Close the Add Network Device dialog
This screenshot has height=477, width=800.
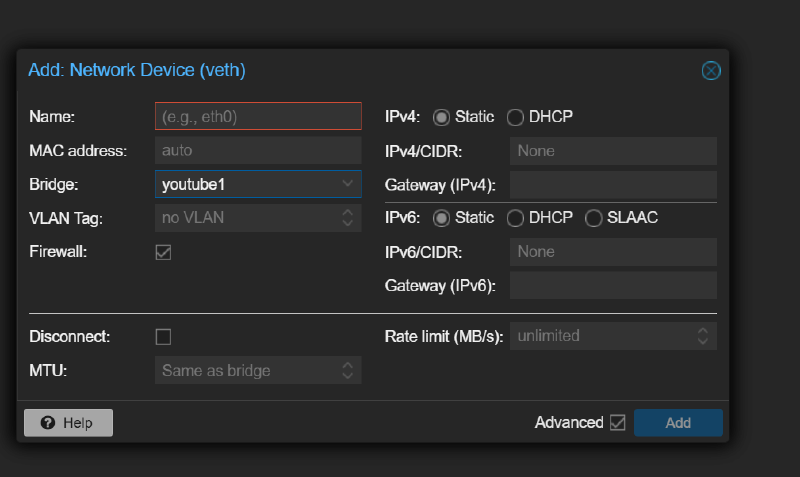(710, 70)
